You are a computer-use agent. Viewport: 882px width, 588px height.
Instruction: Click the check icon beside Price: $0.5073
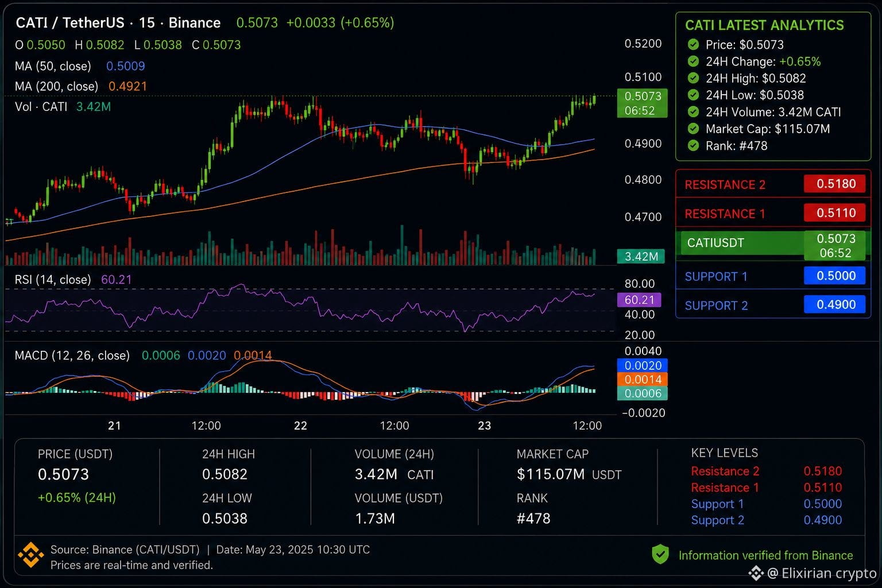point(694,45)
